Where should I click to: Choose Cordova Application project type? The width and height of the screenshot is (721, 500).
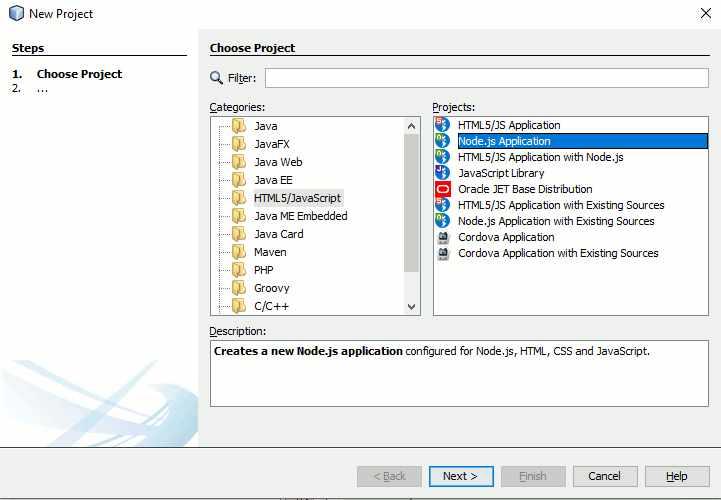tap(506, 237)
